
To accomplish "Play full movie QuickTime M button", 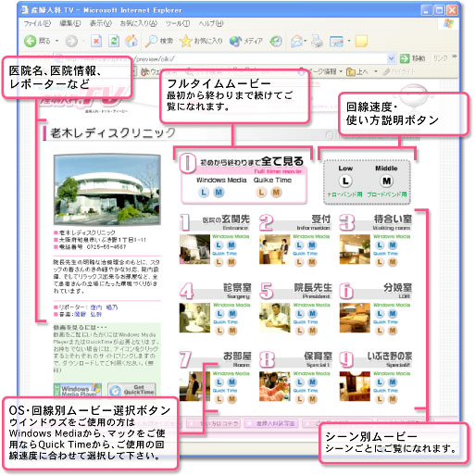I will 276,193.
